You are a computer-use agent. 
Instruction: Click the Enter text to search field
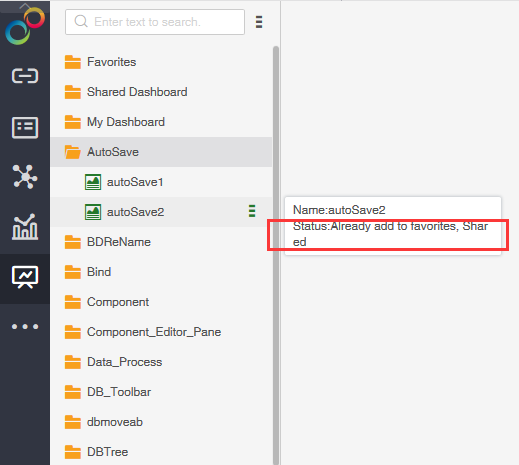click(155, 22)
